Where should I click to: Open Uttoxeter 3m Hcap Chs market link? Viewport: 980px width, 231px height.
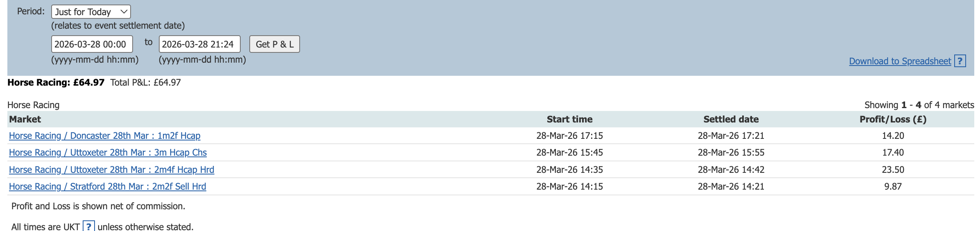coord(108,152)
